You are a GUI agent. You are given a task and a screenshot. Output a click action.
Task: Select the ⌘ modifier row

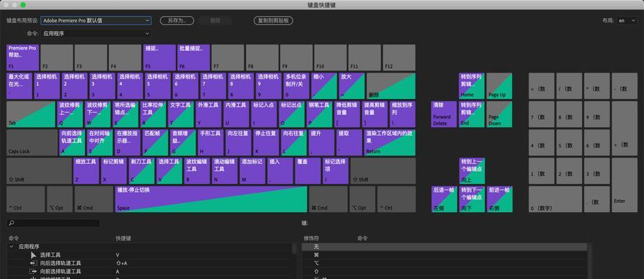pyautogui.click(x=444, y=255)
